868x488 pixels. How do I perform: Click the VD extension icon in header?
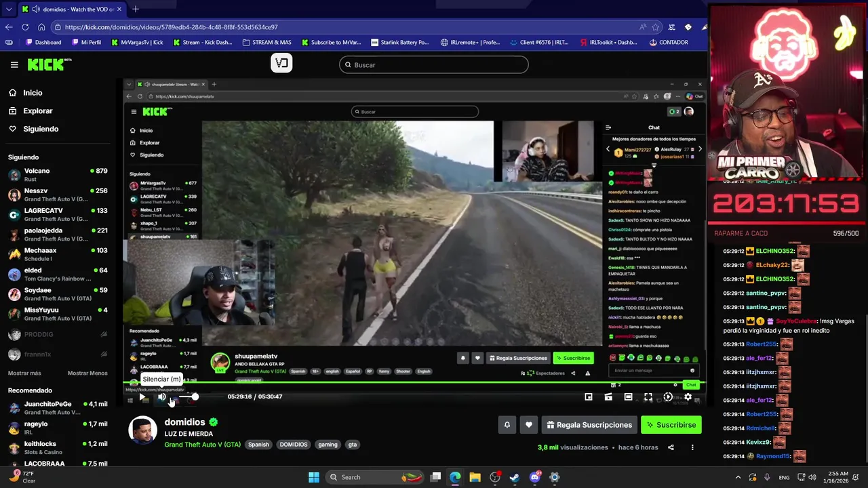click(x=281, y=64)
